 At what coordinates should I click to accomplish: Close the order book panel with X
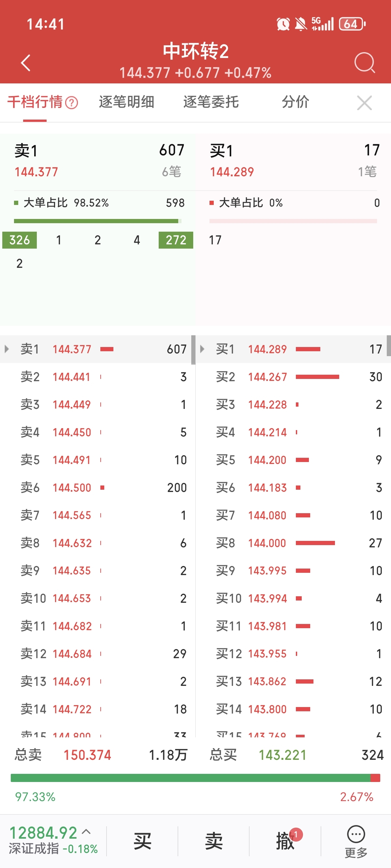point(364,103)
